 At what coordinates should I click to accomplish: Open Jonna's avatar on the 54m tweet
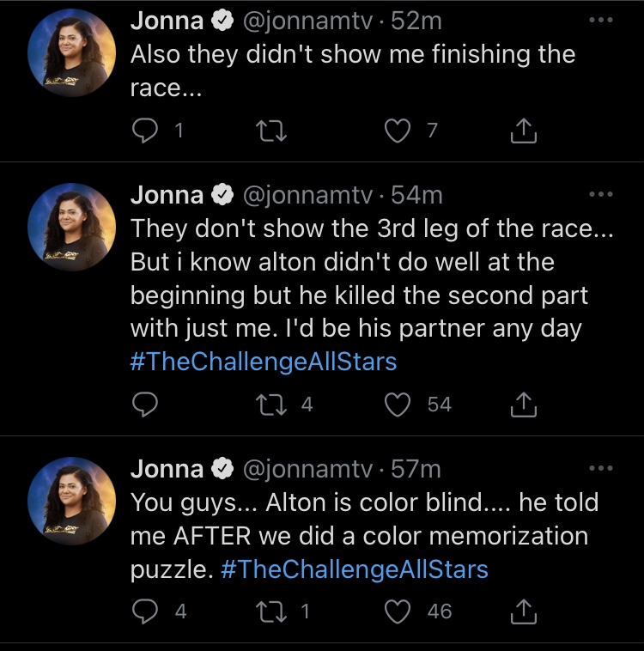72,227
